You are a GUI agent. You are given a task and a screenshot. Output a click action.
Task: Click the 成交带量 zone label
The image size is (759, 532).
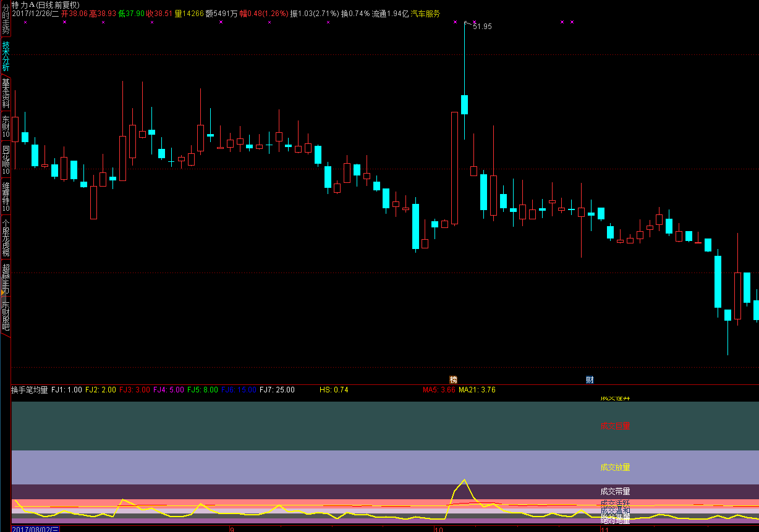(x=615, y=492)
